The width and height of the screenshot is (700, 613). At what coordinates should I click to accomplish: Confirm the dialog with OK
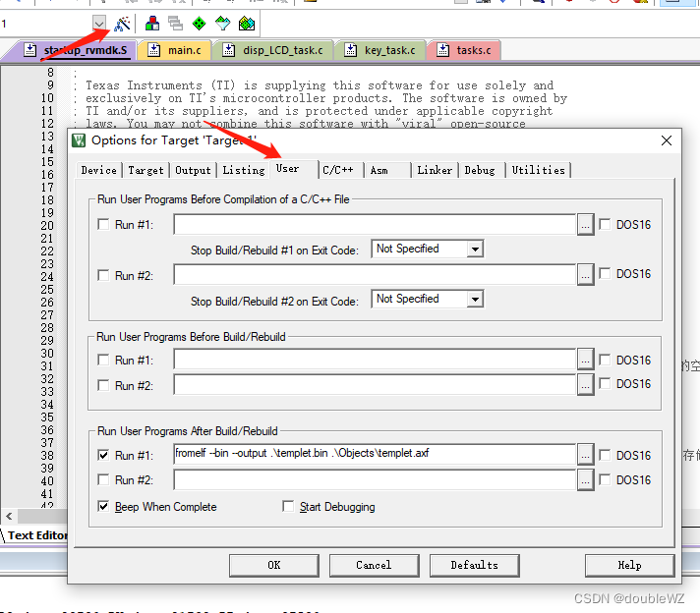tap(274, 565)
